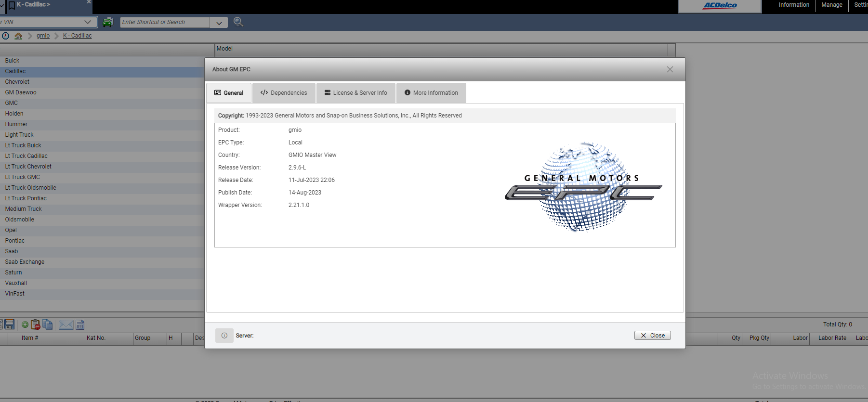Select Lt Truck Pontiac in the list
The image size is (868, 402).
pos(102,198)
